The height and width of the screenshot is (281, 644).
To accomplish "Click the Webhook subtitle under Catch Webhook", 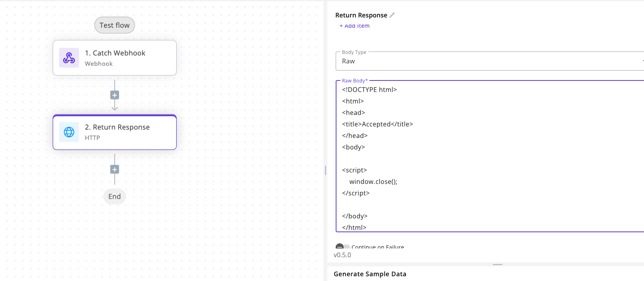I will tap(99, 64).
